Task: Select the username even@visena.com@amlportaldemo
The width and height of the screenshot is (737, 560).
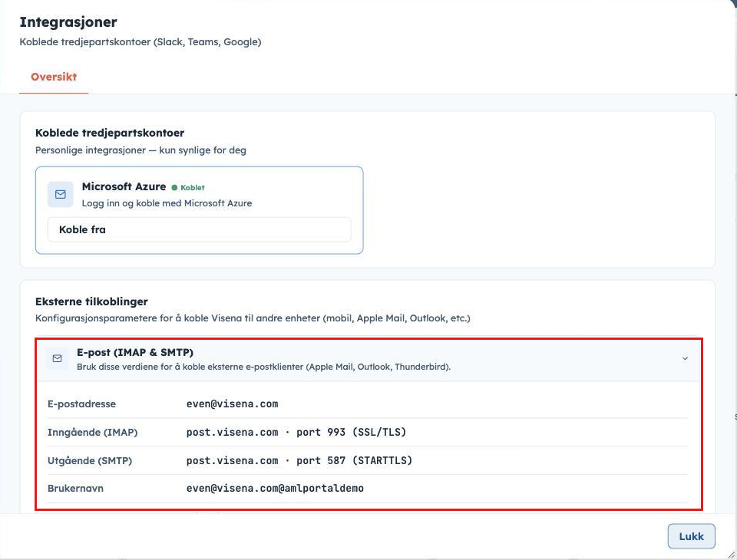Action: [275, 489]
